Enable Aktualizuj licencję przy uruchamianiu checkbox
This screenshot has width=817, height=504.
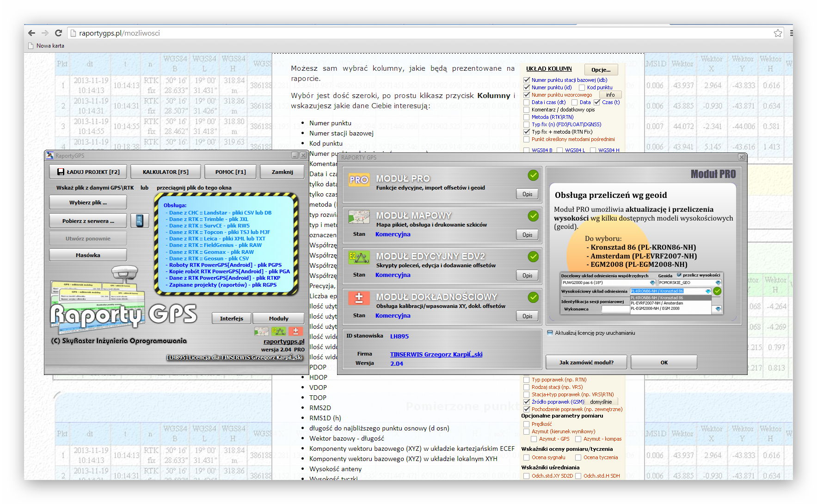tap(550, 333)
